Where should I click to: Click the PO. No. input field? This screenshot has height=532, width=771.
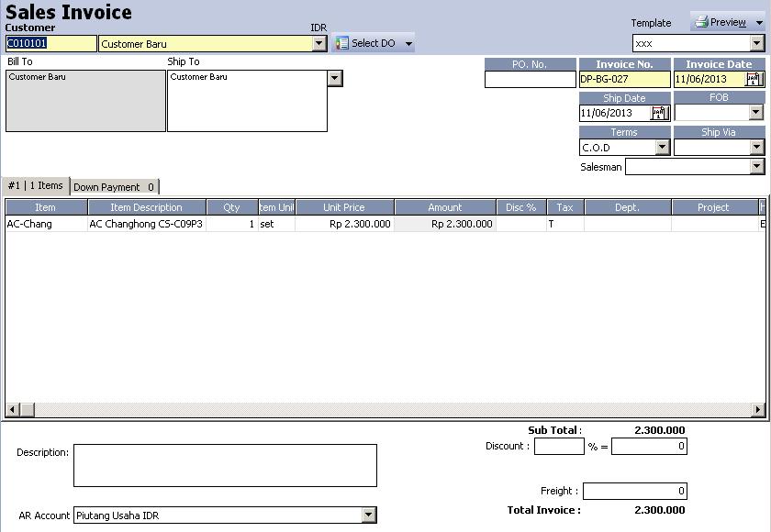pos(531,79)
